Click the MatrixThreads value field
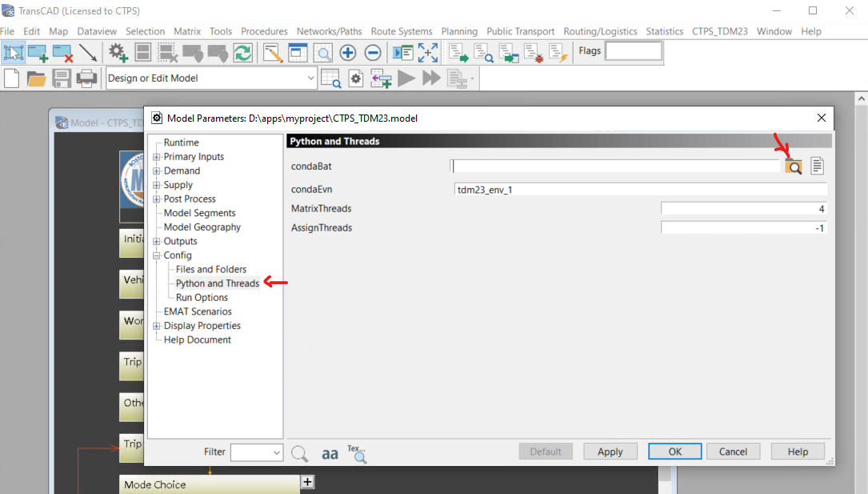The width and height of the screenshot is (868, 494). point(743,209)
